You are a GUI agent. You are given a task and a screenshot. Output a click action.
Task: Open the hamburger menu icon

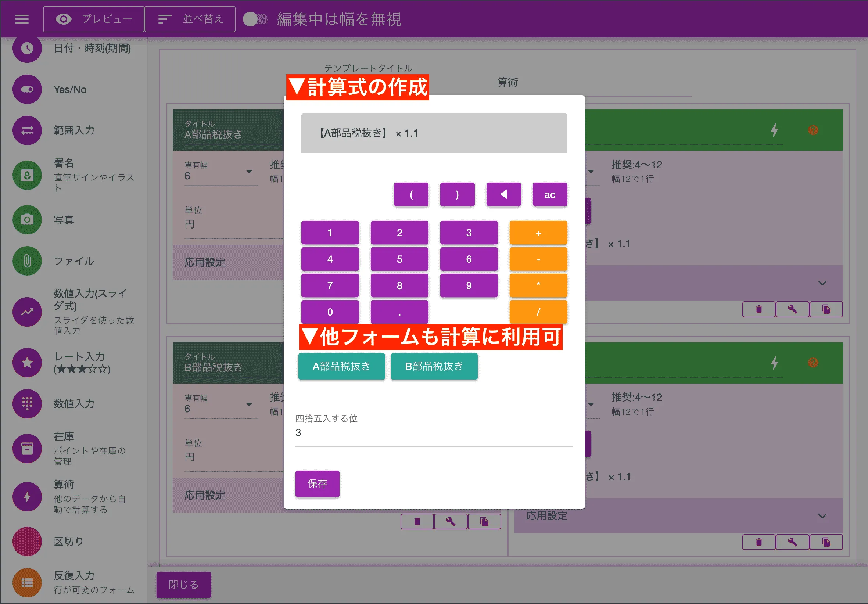pyautogui.click(x=22, y=19)
